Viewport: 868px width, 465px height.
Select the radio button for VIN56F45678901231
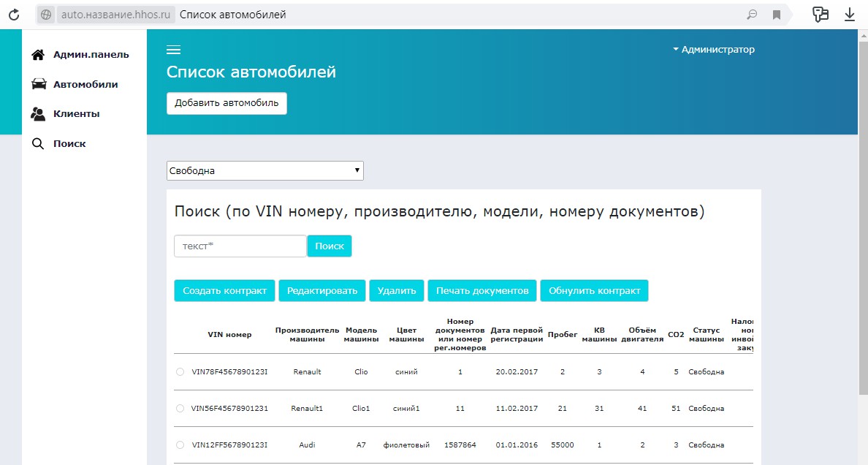(180, 409)
